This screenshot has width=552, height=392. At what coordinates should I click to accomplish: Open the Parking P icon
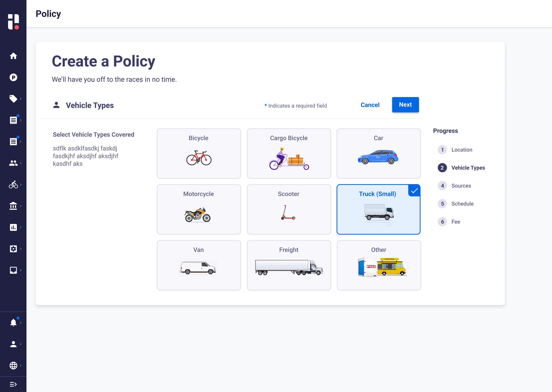tap(13, 77)
